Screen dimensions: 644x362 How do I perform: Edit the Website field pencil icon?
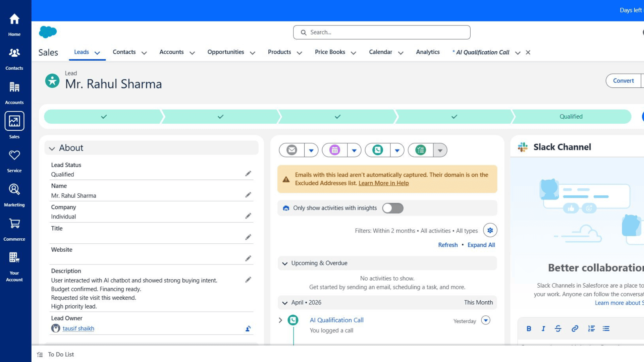click(248, 258)
